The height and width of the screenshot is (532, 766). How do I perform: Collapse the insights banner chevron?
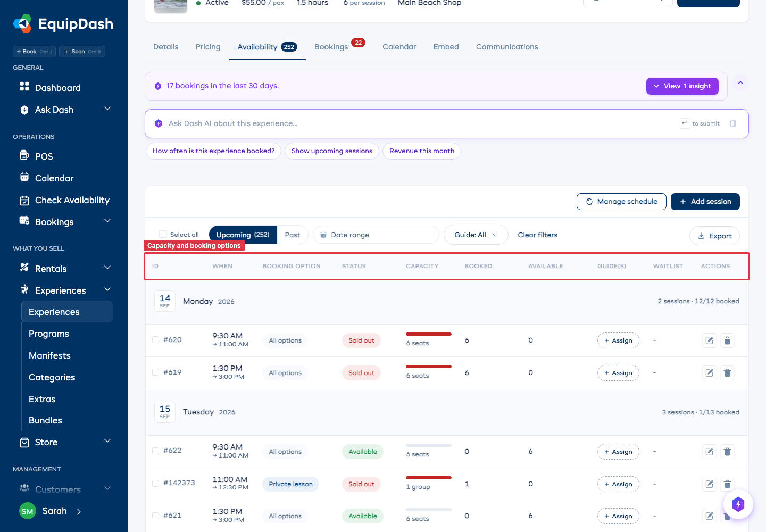pyautogui.click(x=740, y=83)
